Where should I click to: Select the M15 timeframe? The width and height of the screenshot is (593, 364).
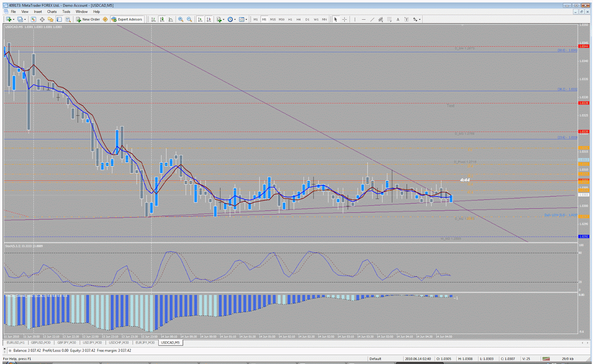273,19
